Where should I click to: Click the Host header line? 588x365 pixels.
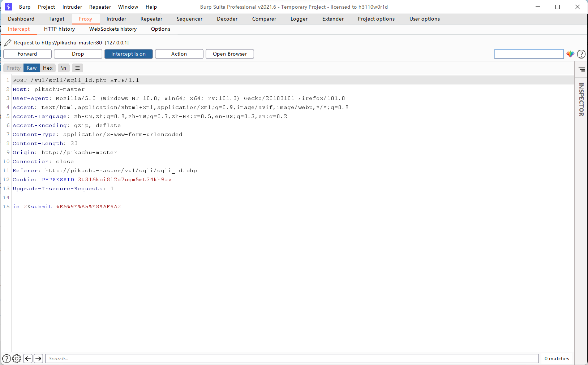point(49,89)
